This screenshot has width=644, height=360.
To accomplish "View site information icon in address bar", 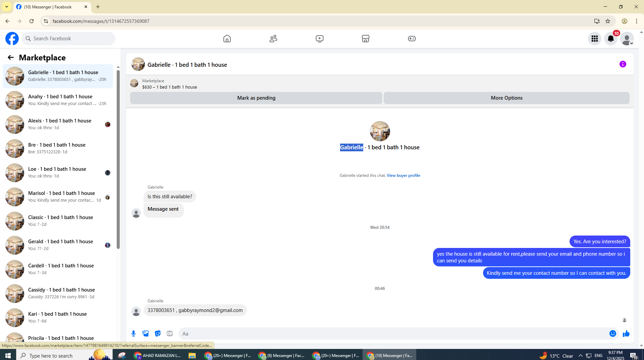I will 46,21.
